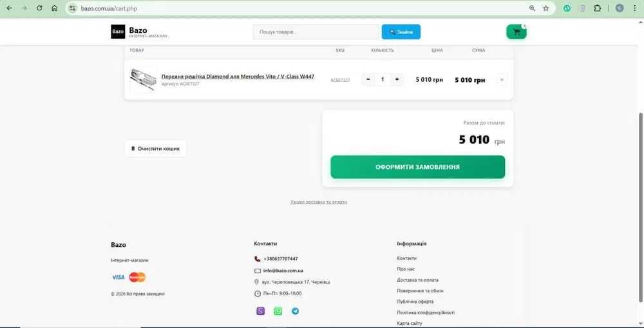Click the SKU column value in the item row
This screenshot has height=328, width=644.
pyautogui.click(x=340, y=80)
